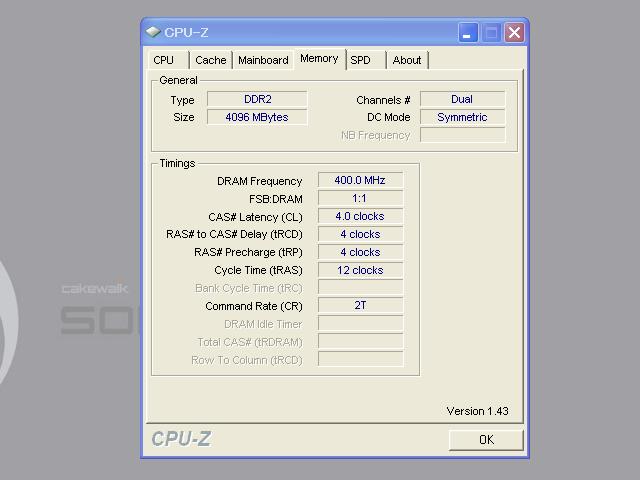Select the 4.0 clocks CAS latency value
This screenshot has width=640, height=480.
[x=360, y=216]
